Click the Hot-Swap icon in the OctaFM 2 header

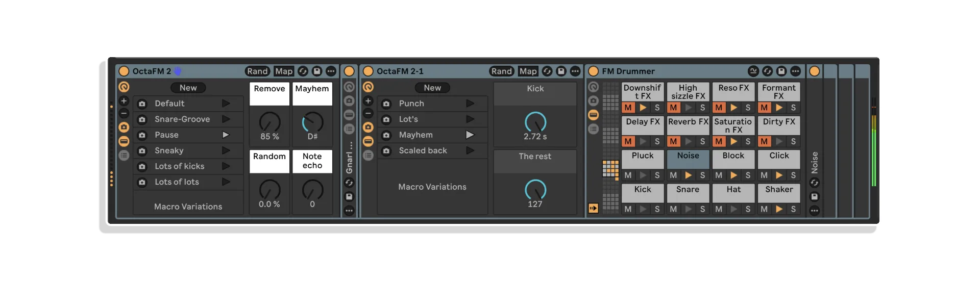(x=303, y=71)
